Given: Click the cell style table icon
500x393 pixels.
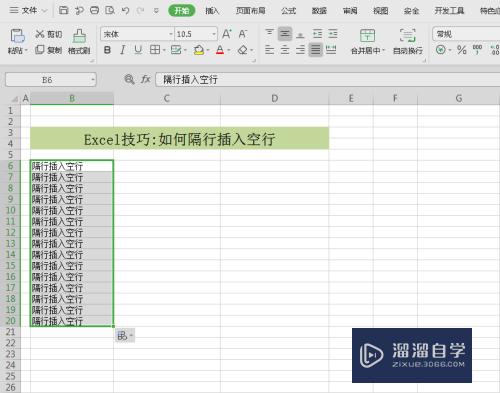Looking at the screenshot, I should tap(176, 50).
